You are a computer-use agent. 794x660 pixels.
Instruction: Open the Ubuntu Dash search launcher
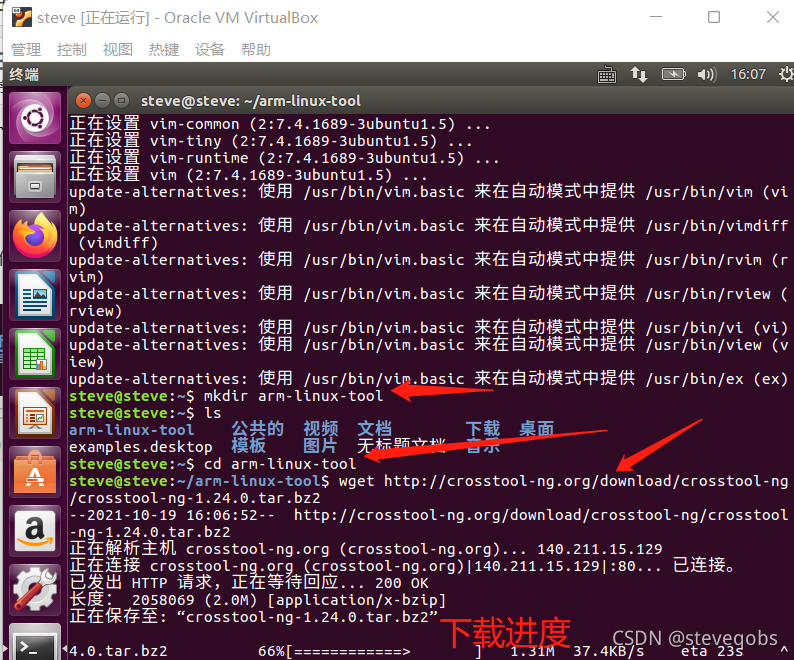click(34, 119)
